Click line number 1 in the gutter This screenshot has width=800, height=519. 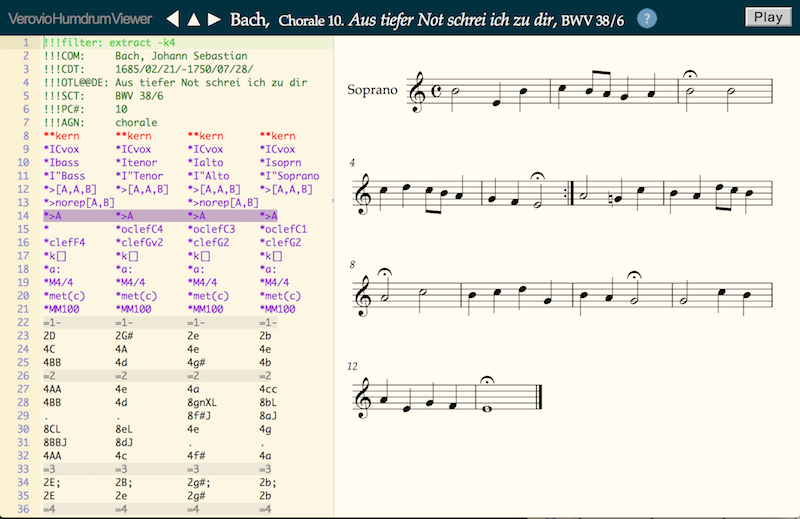pos(26,42)
